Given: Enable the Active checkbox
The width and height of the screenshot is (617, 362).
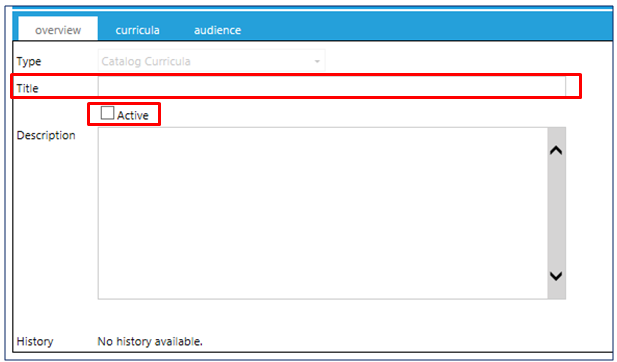Looking at the screenshot, I should [x=107, y=113].
